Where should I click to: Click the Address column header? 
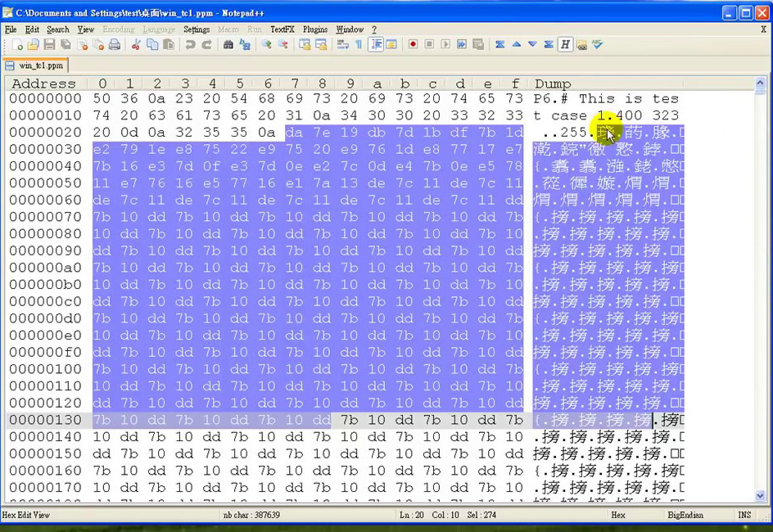point(43,83)
